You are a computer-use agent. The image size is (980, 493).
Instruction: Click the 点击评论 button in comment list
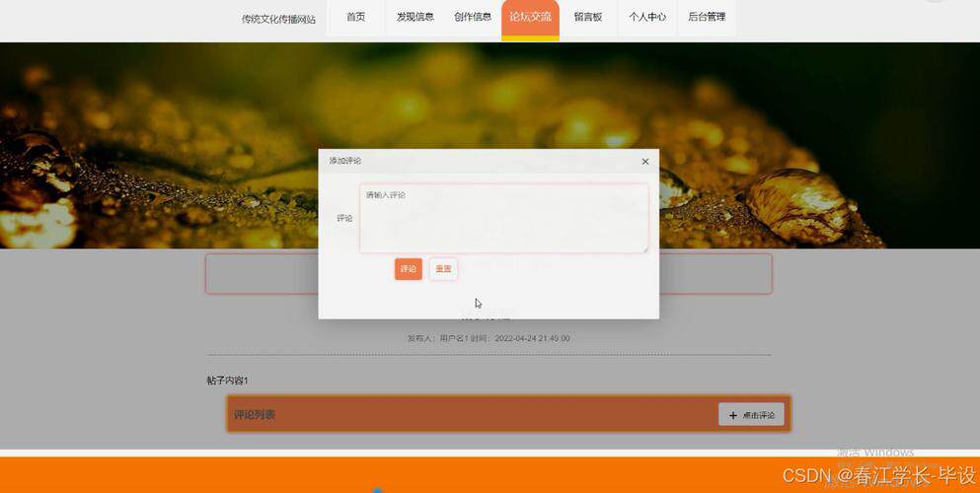click(751, 415)
